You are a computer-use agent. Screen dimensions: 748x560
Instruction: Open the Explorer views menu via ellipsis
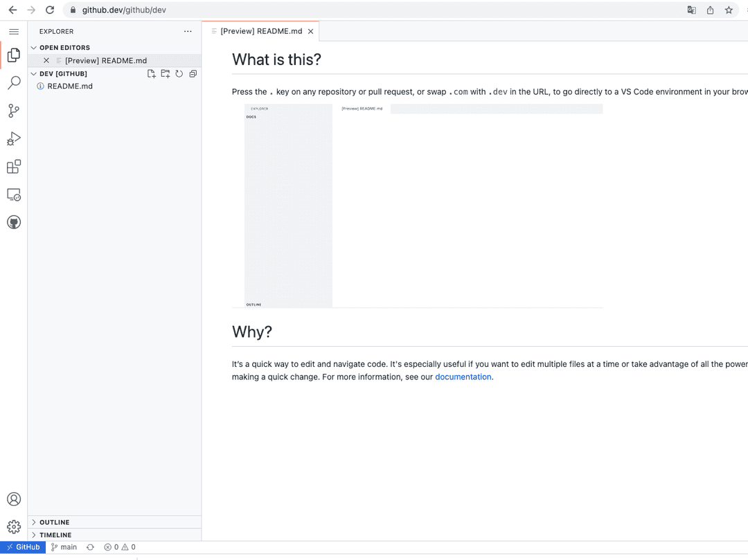[x=188, y=31]
